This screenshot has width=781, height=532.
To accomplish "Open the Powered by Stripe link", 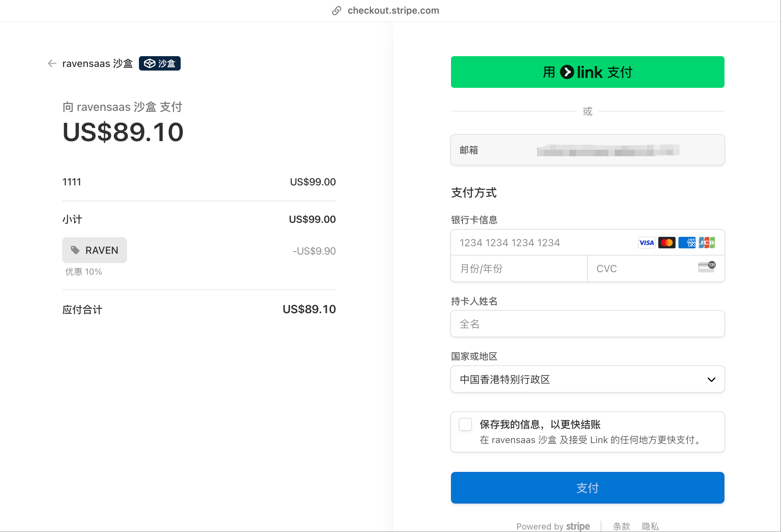I will point(553,526).
